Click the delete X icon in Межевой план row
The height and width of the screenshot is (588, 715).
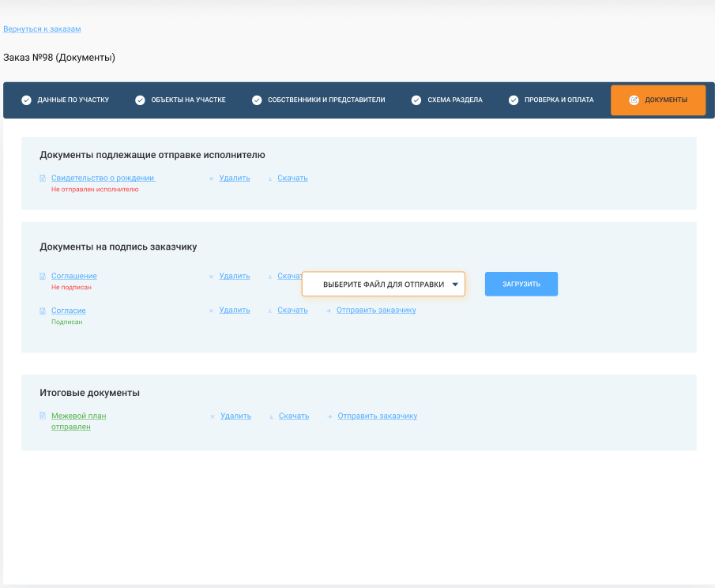pos(213,416)
